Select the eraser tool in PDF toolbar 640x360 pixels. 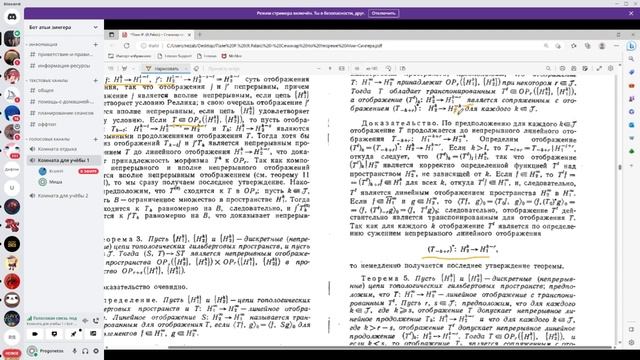[x=196, y=69]
